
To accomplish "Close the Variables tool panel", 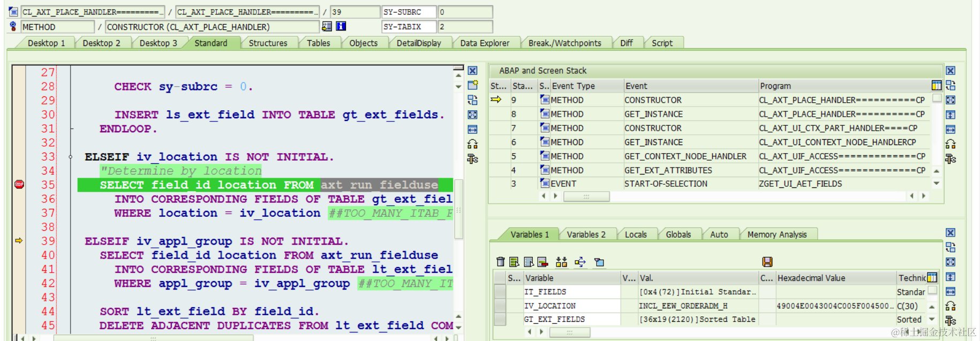I will pos(951,233).
